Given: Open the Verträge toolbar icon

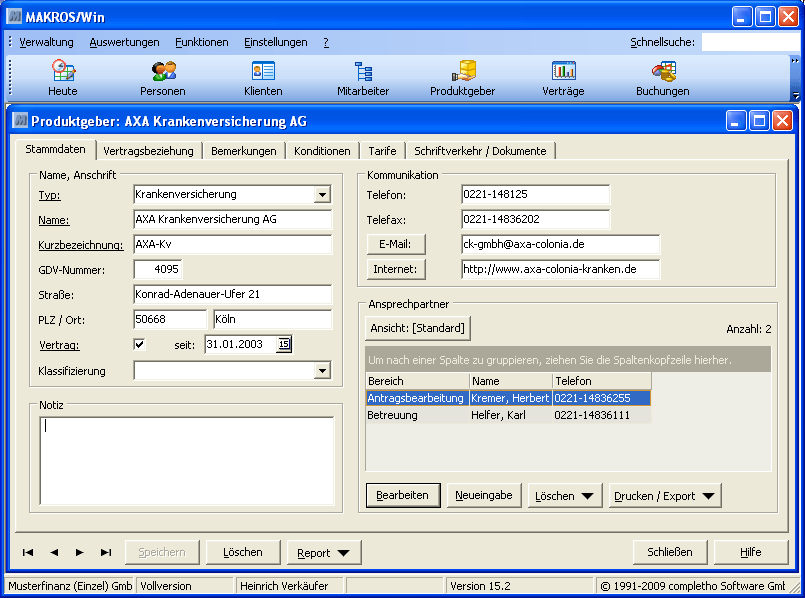Looking at the screenshot, I should pyautogui.click(x=563, y=78).
